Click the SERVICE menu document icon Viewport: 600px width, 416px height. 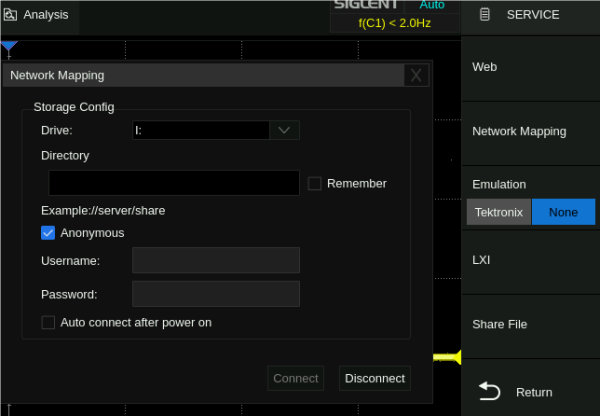[485, 15]
